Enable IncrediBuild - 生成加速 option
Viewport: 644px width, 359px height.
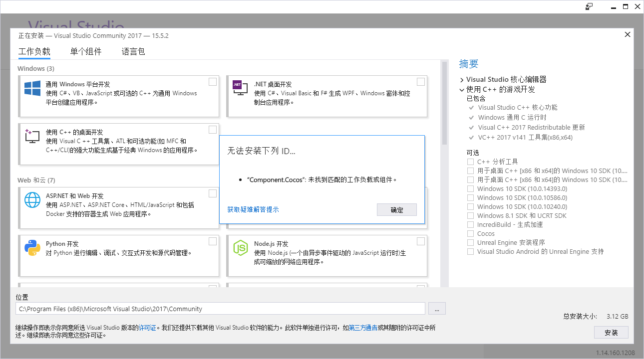click(470, 224)
